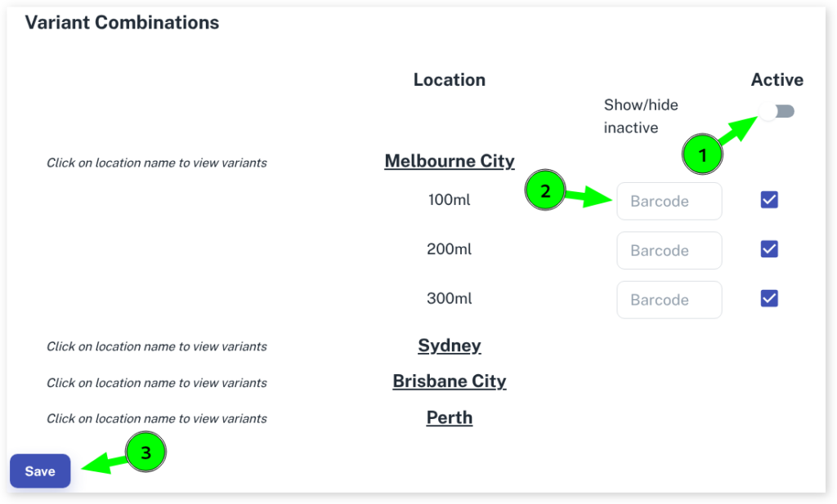Uncheck the Active checkbox for 200ml

(769, 249)
